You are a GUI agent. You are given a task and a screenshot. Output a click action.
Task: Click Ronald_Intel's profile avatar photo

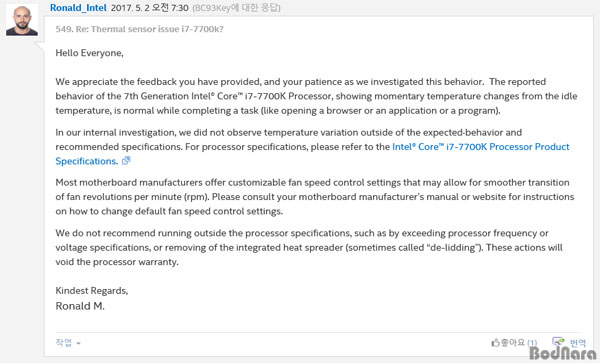22,20
